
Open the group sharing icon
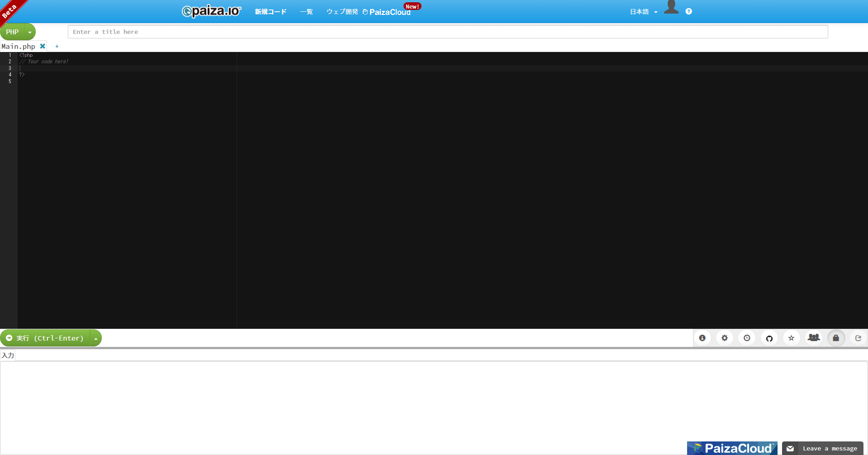pos(814,338)
